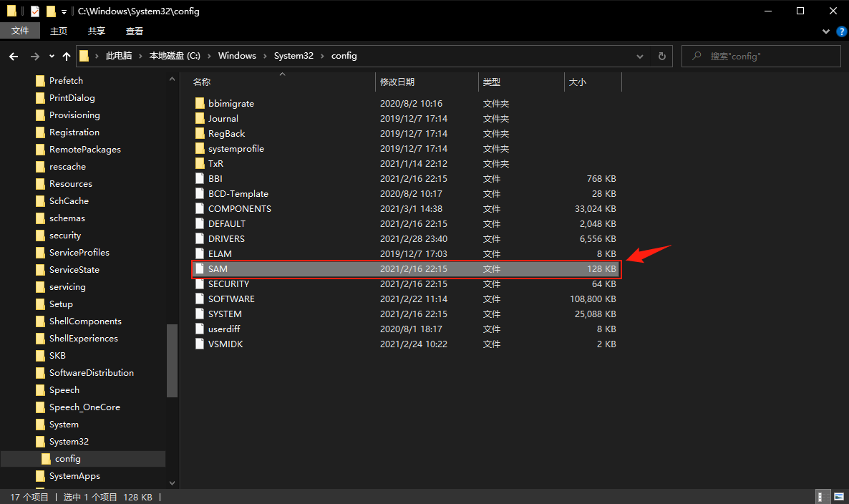Sort files by the 修改日期 column
Image resolution: width=849 pixels, height=504 pixels.
click(x=397, y=82)
